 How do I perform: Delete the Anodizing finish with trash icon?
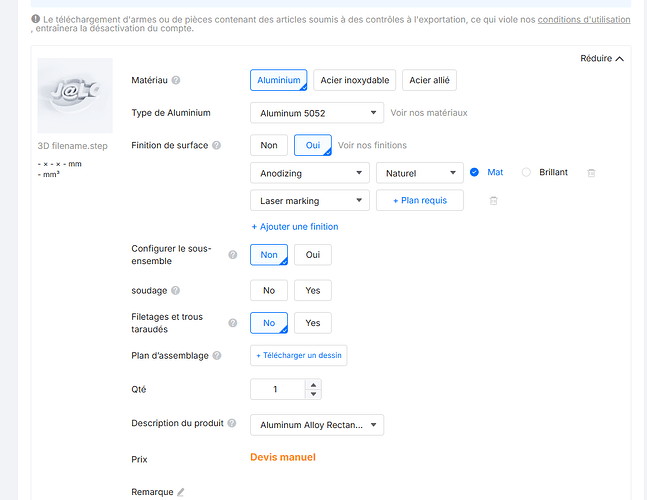coord(591,173)
